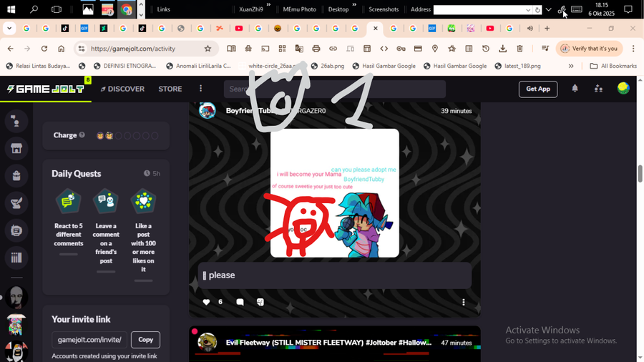The image size is (644, 362).
Task: Click the QR code icon in the Chrome toolbar
Action: coord(282,49)
